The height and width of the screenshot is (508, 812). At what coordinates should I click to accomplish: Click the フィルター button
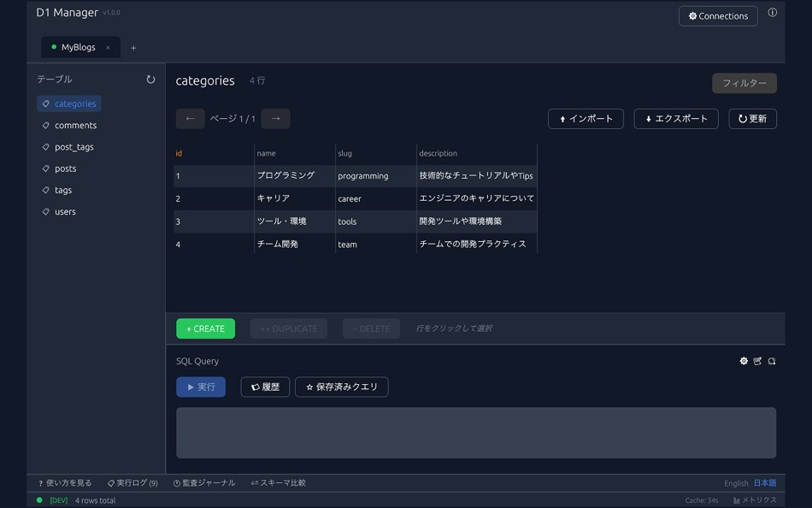tap(743, 83)
